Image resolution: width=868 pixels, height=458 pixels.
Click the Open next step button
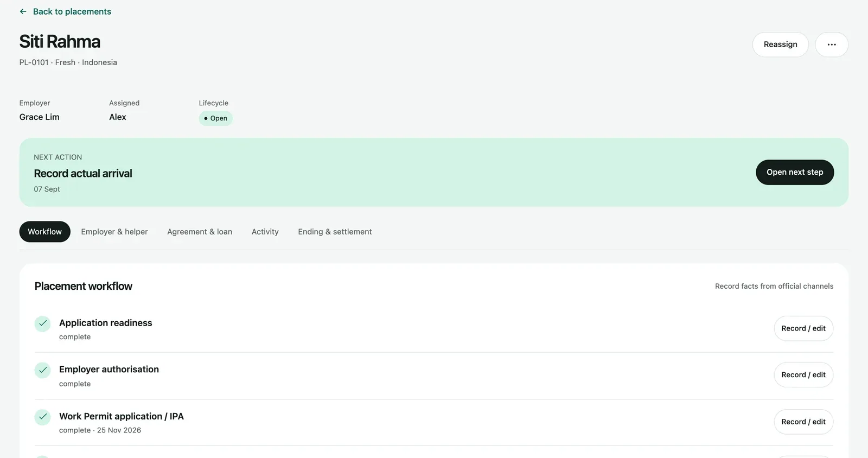coord(795,172)
